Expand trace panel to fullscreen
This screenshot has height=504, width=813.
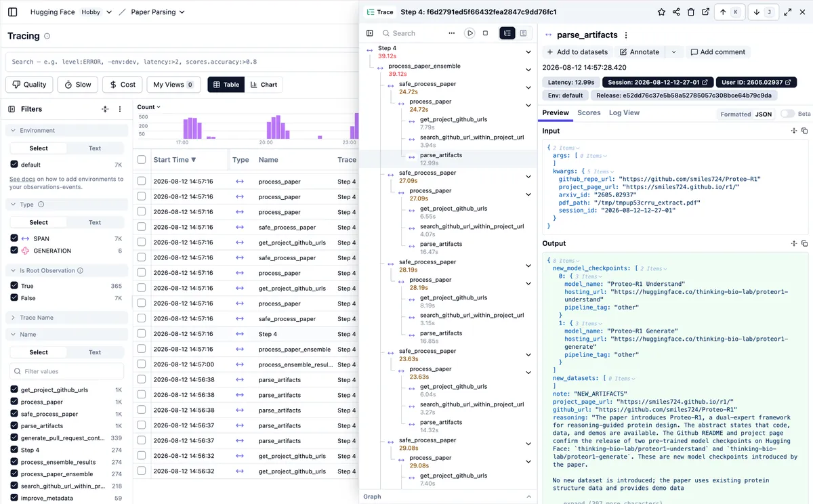click(788, 12)
